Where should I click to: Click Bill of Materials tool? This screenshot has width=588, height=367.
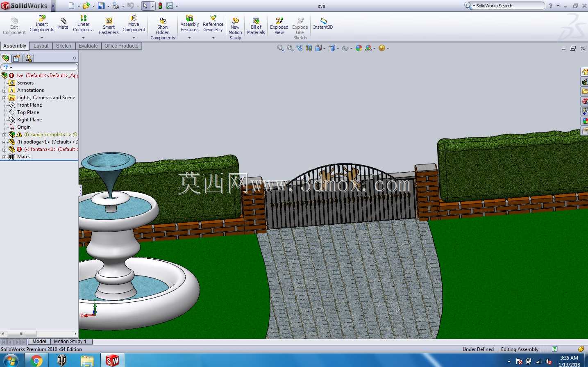tap(256, 26)
